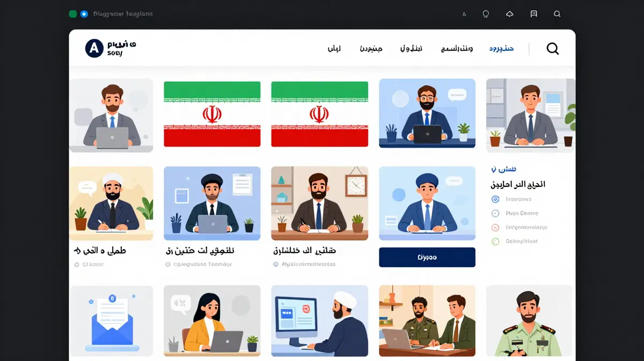Click the bookmark panel icon in top bar
This screenshot has height=361, width=644.
click(x=533, y=14)
